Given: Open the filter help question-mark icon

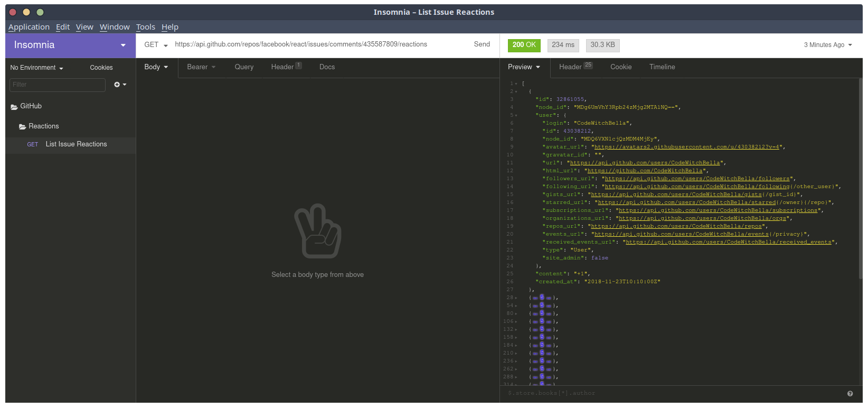Looking at the screenshot, I should pos(850,394).
